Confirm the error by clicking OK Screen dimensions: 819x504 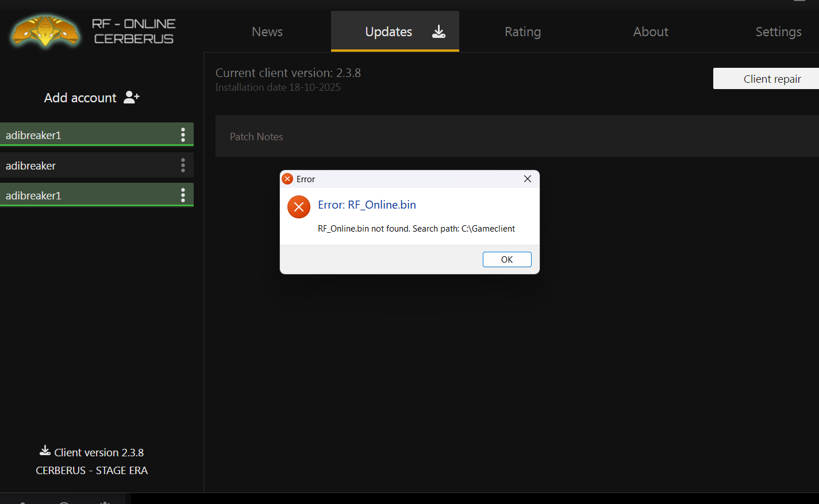(x=507, y=259)
